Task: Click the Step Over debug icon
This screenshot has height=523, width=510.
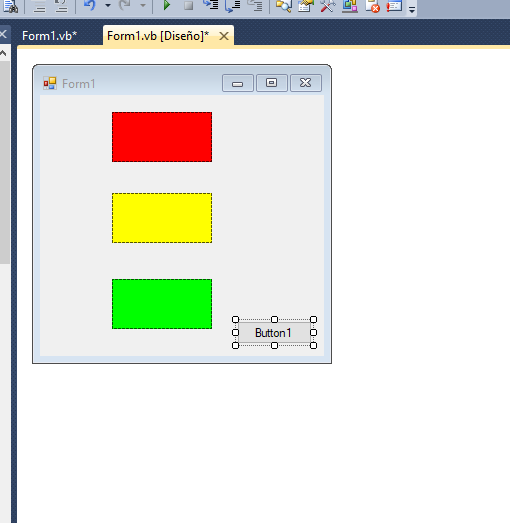Action: [x=232, y=5]
